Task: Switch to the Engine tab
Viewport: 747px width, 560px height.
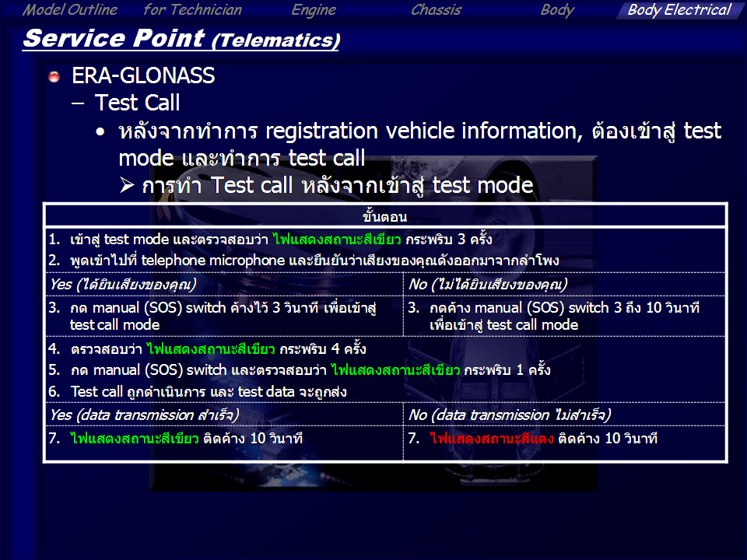Action: coord(314,9)
